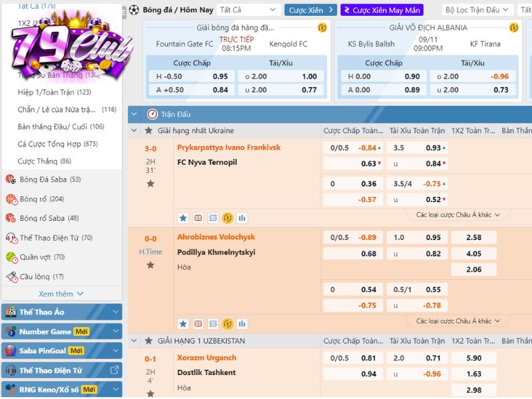Open Thể Thao Điện Tử external link icon
Viewport: 532px width, 399px height.
114,370
